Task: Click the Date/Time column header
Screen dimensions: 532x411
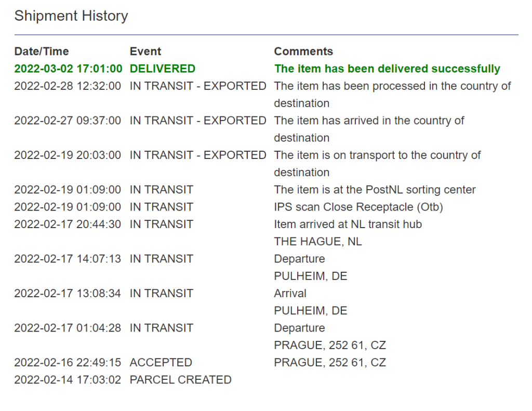Action: pyautogui.click(x=42, y=51)
